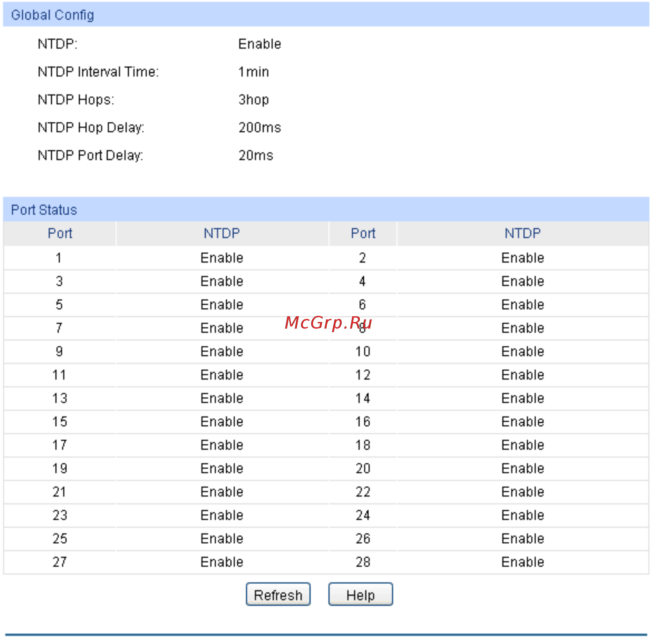The image size is (652, 644).
Task: Select port number 15 cell
Action: [x=60, y=421]
